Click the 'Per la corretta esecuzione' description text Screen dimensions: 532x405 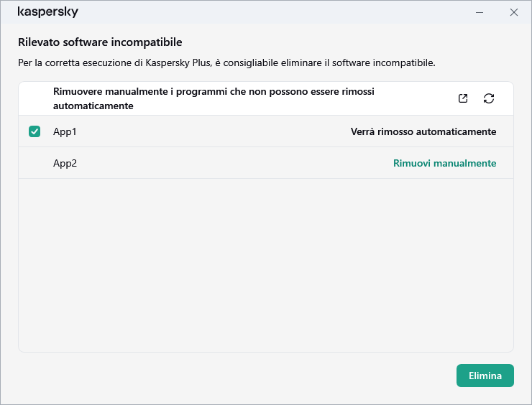(226, 63)
